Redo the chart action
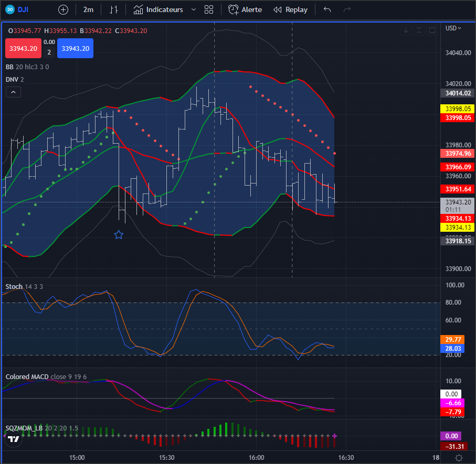 coord(347,10)
